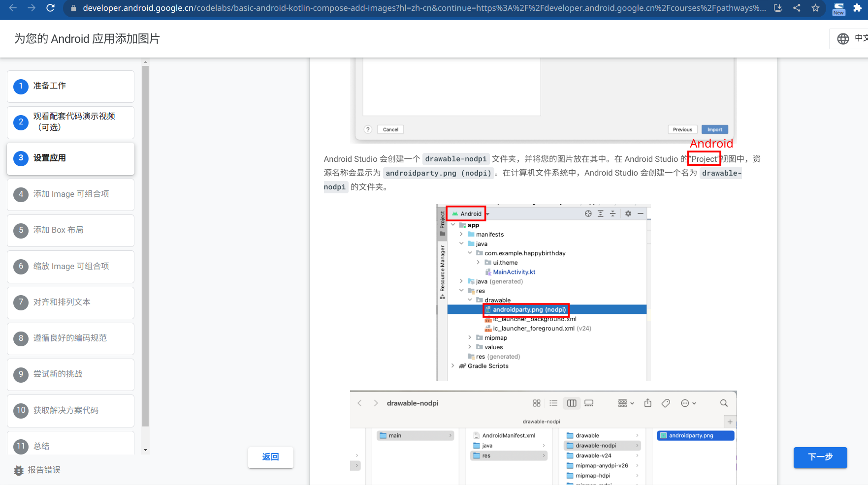The height and width of the screenshot is (485, 868).
Task: Go back using browser back arrow
Action: (x=13, y=8)
